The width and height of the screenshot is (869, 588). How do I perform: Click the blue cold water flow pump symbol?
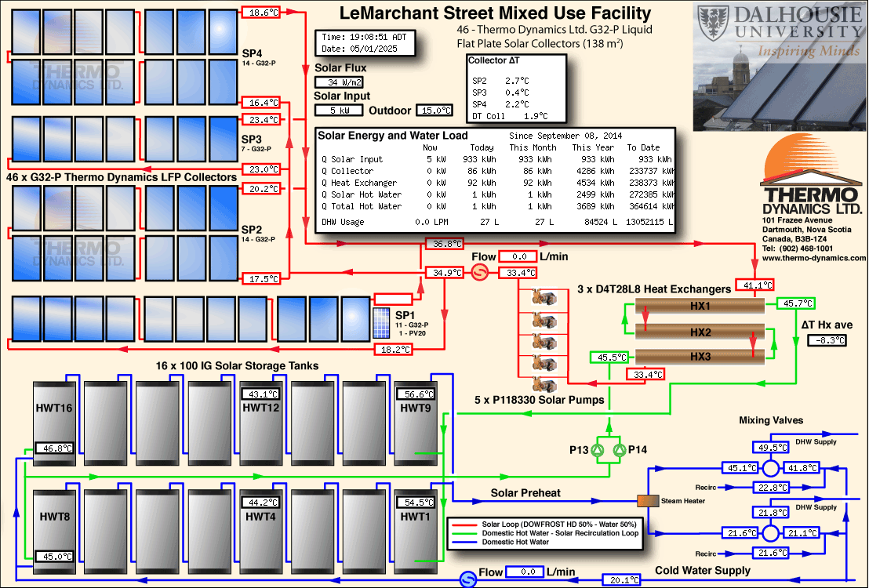tap(468, 579)
